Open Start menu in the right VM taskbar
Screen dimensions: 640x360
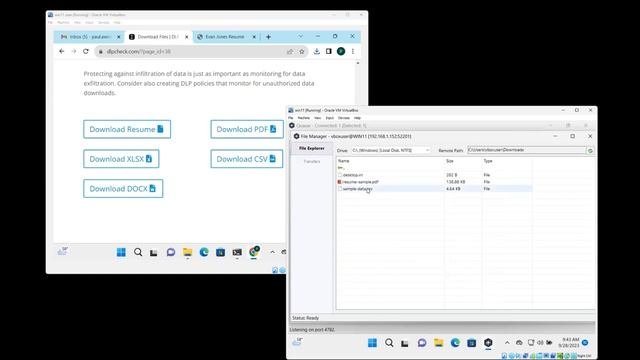(372, 343)
